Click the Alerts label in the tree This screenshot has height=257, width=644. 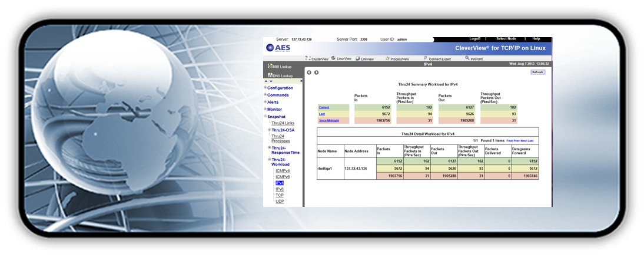point(273,102)
